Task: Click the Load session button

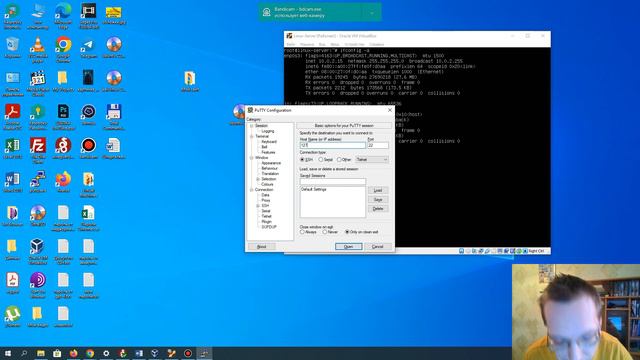Action: [378, 191]
